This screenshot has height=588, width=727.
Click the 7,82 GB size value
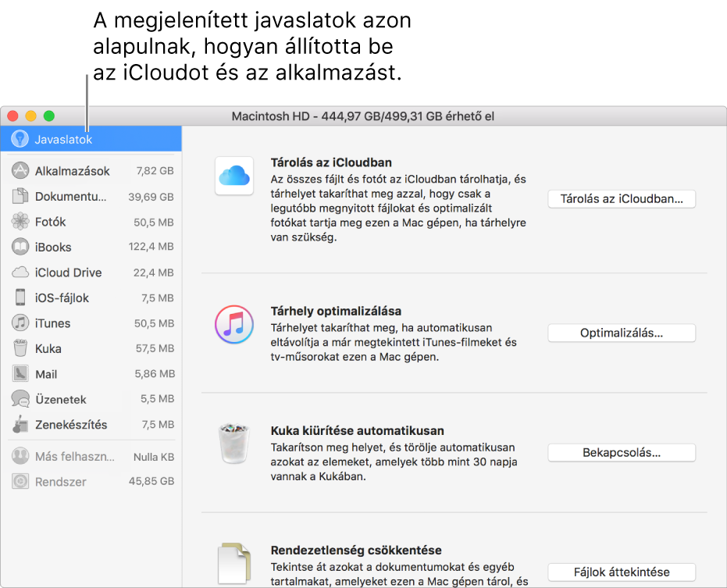(155, 171)
